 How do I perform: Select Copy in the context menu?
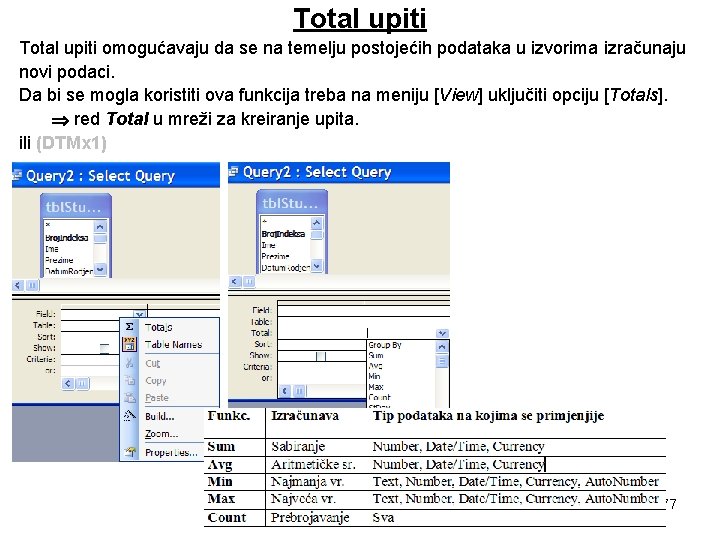(x=156, y=381)
